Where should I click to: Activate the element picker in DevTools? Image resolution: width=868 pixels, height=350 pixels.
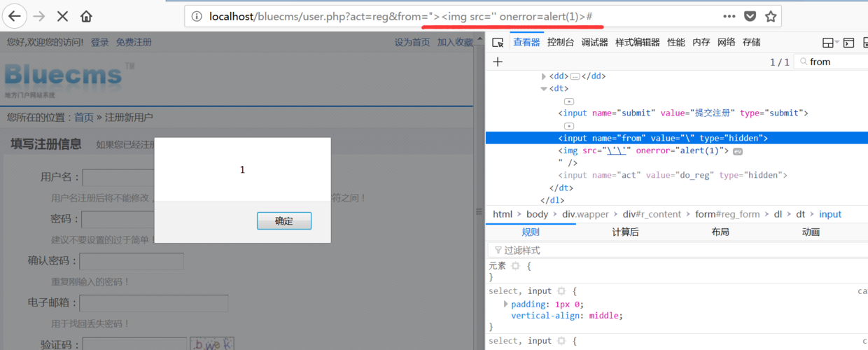click(498, 42)
